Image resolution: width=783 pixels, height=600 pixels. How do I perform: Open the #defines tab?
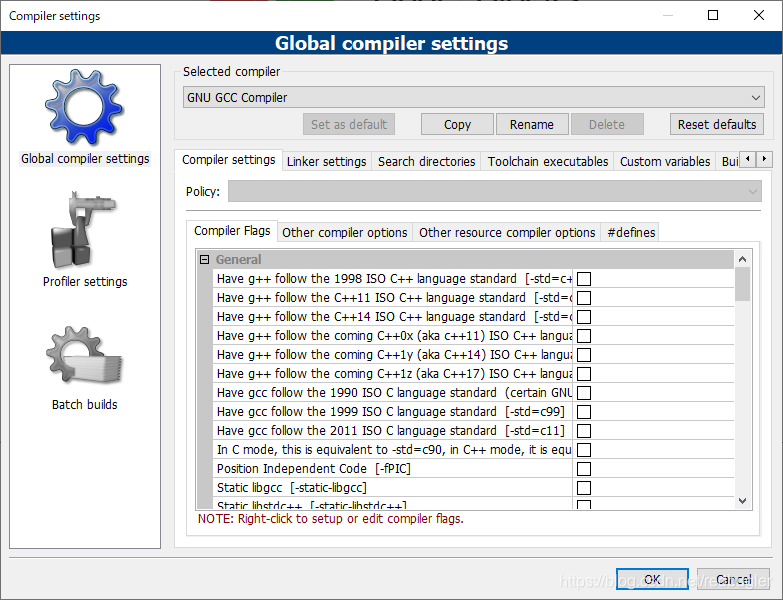click(631, 233)
